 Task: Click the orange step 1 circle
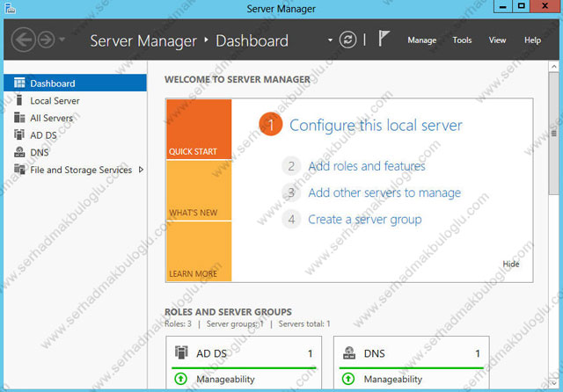271,125
